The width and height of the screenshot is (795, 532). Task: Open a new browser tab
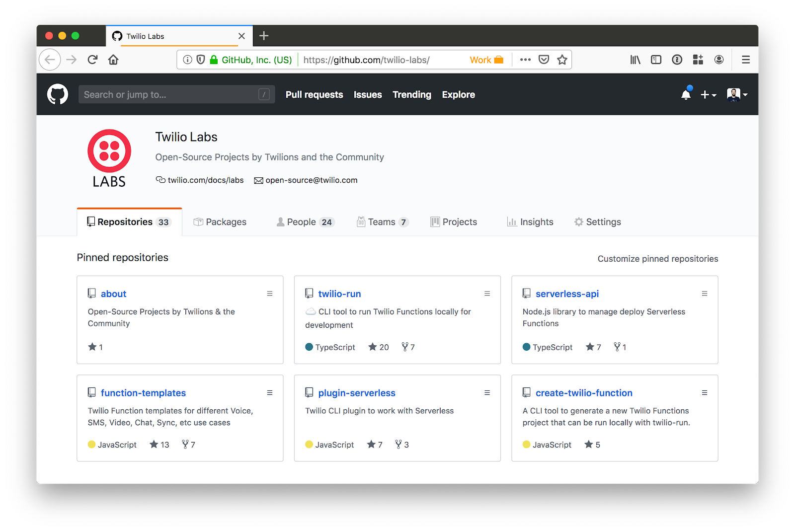(264, 36)
